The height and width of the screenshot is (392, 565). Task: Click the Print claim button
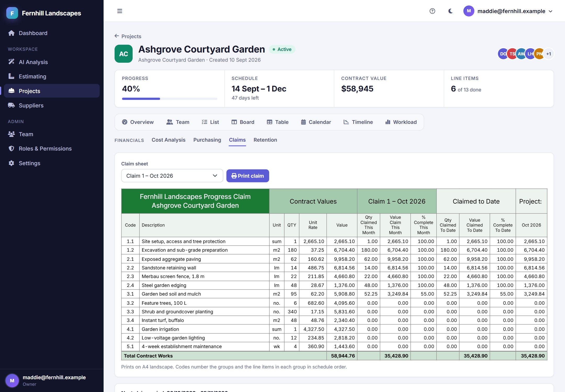[248, 176]
